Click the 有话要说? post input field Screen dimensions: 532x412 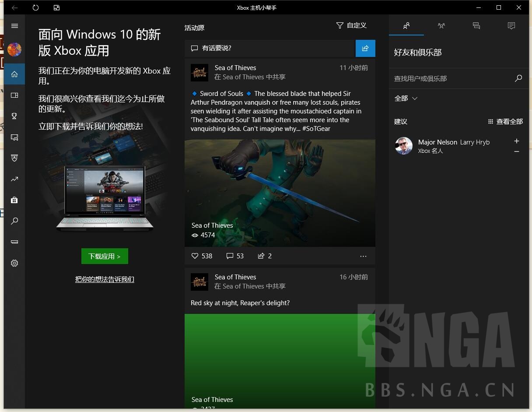click(x=269, y=48)
